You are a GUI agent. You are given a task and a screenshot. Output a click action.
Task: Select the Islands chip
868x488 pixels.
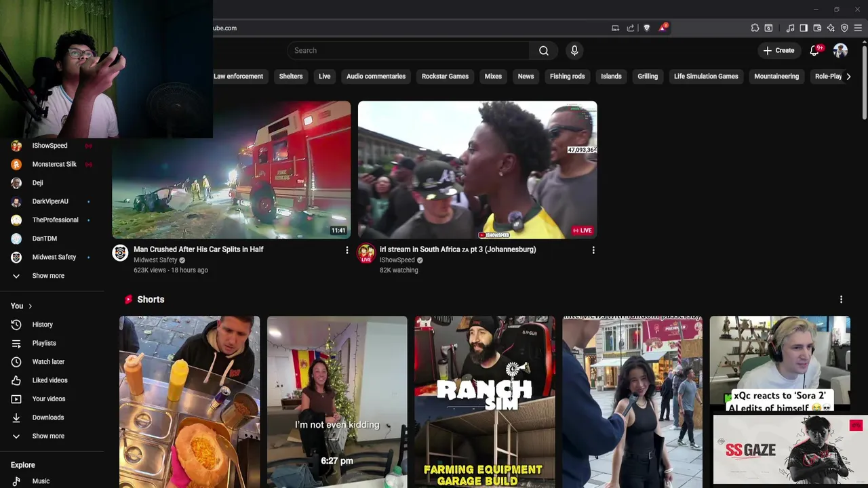click(611, 77)
